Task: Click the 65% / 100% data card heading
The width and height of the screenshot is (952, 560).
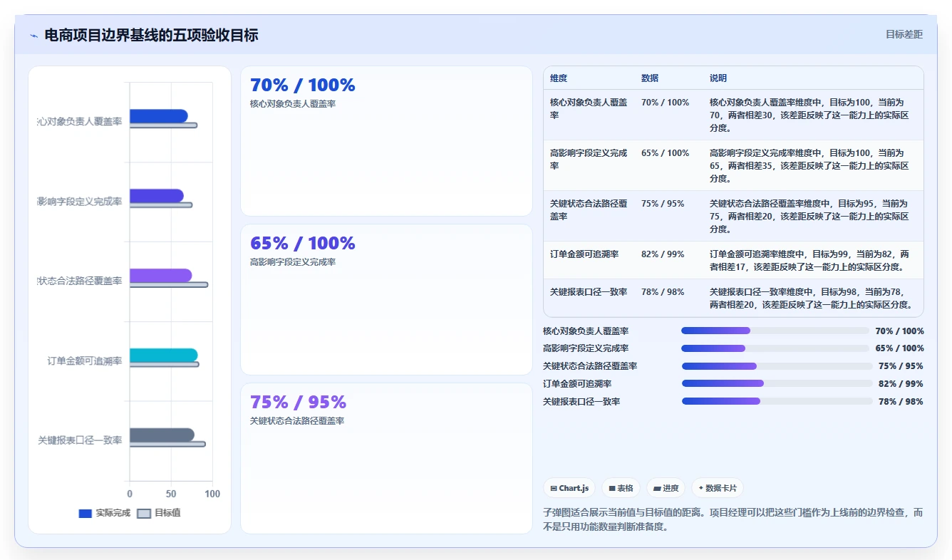Action: click(x=303, y=243)
